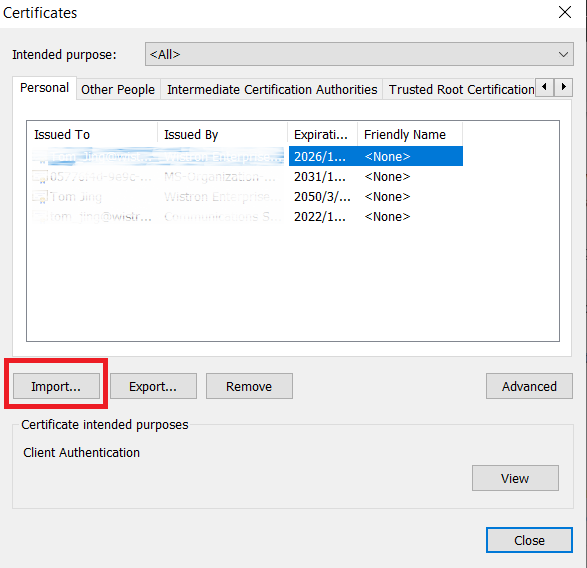Click the Export... button

pyautogui.click(x=153, y=386)
